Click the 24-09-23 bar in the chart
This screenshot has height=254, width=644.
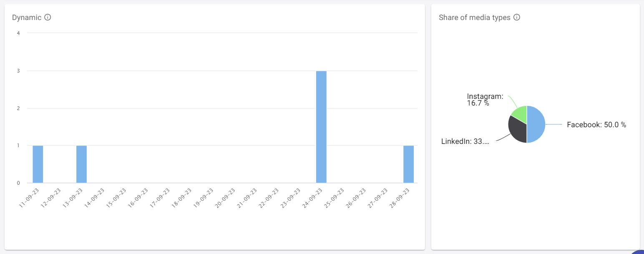point(321,127)
